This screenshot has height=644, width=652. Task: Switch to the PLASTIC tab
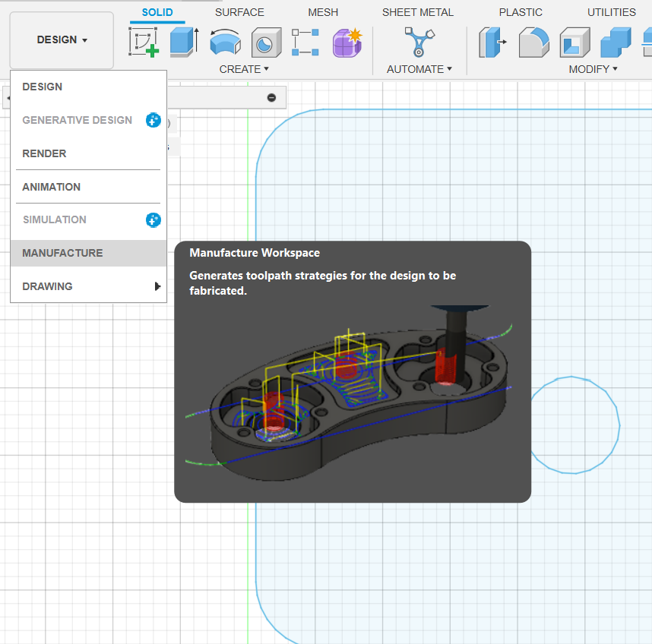point(521,12)
